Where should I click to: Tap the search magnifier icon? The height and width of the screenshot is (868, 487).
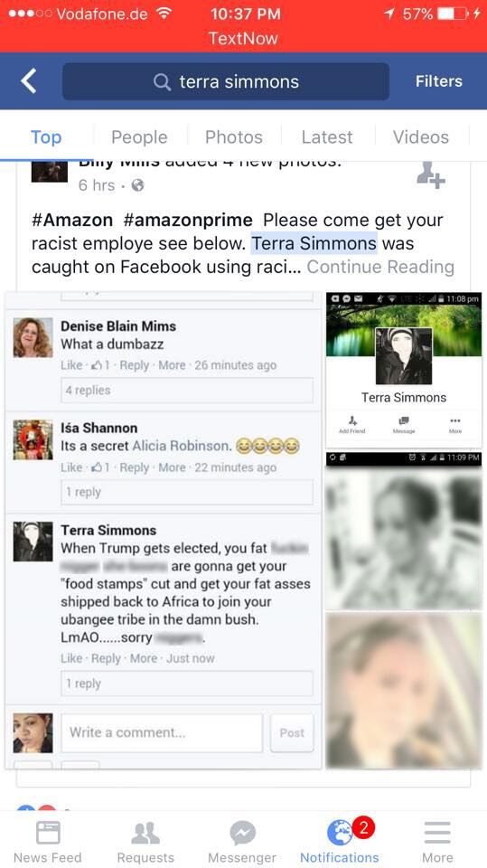click(x=162, y=82)
